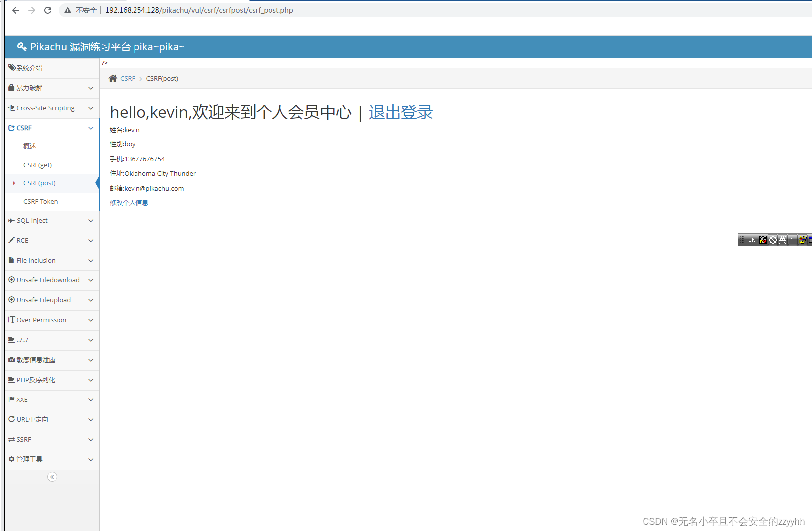812x531 pixels.
Task: Open the 修改个人信息 edit profile link
Action: [x=129, y=203]
